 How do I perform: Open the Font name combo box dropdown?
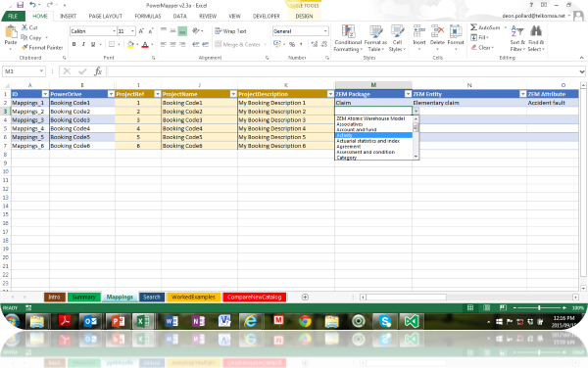[114, 31]
